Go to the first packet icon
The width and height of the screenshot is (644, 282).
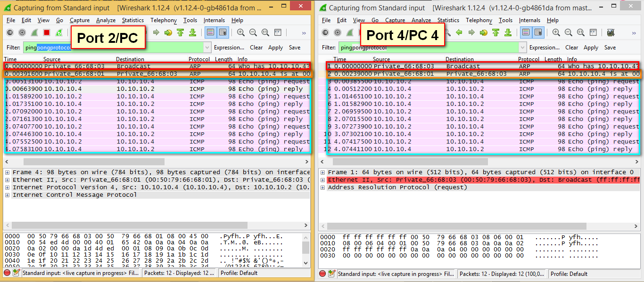point(181,32)
